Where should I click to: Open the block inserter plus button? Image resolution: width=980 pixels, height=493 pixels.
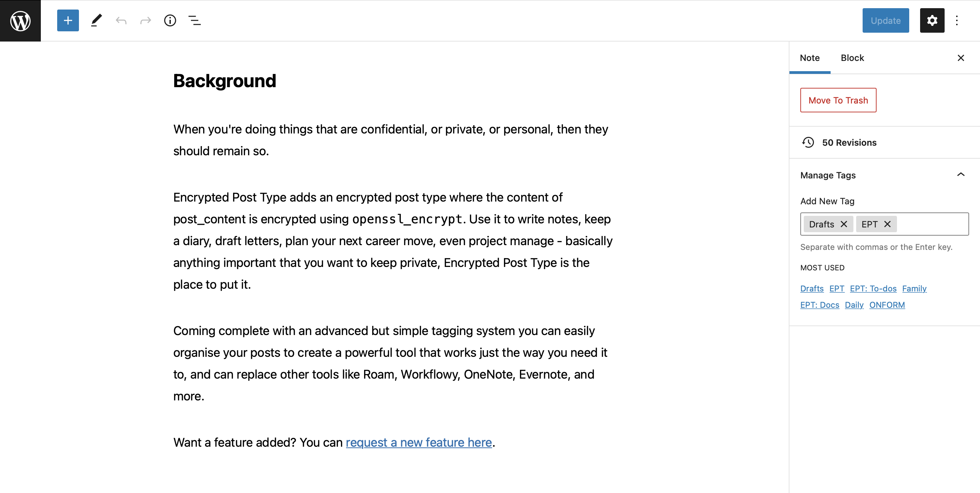[68, 20]
